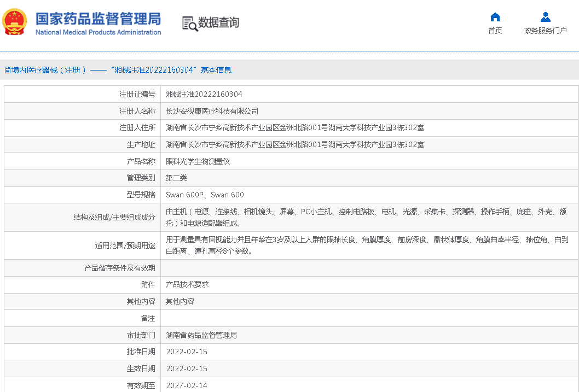The height and width of the screenshot is (392, 579).
Task: Click expiry date 2027-02-14
Action: [187, 386]
